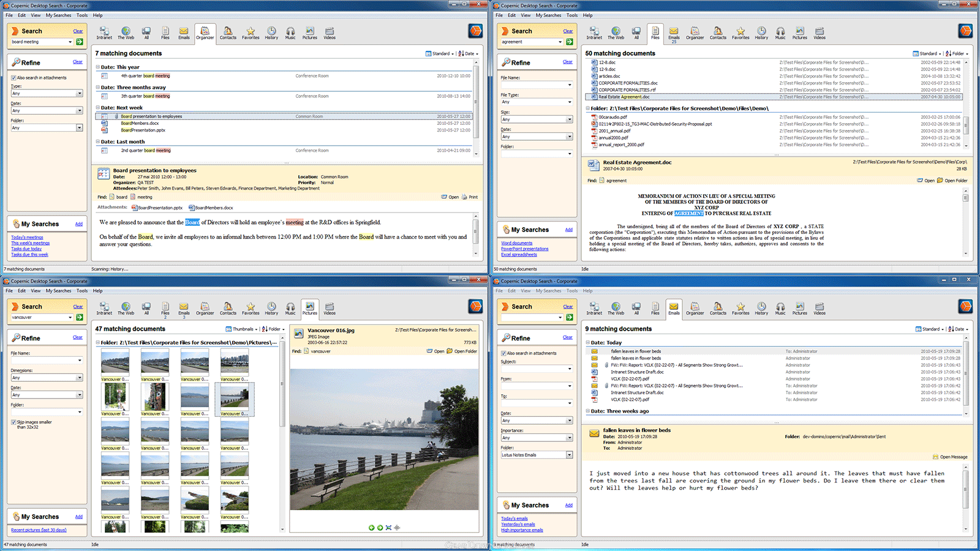
Task: Open Tools menu in top-left window
Action: click(x=82, y=15)
